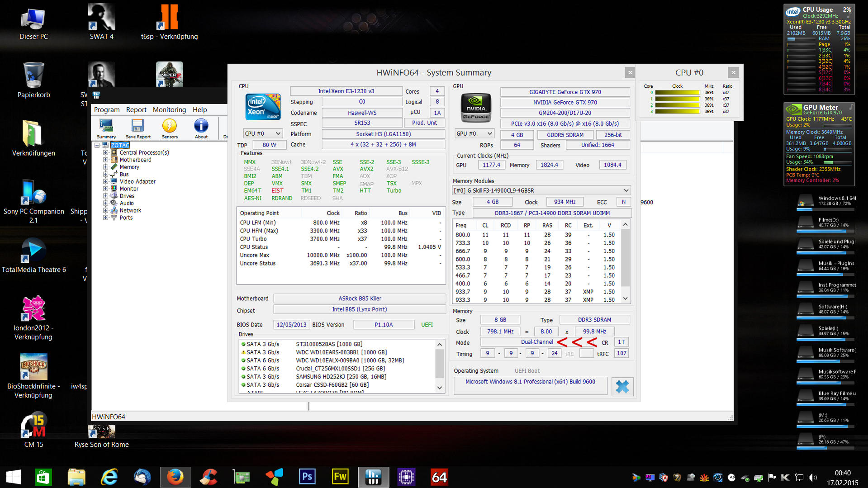This screenshot has width=868, height=488.
Task: Click the Intel Xeon inside logo
Action: click(x=263, y=107)
